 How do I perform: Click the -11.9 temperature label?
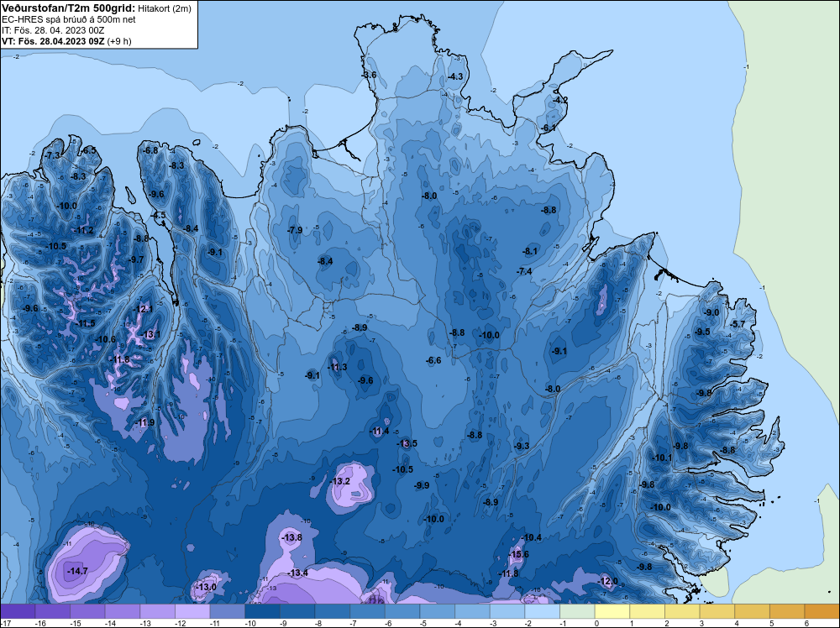coord(144,422)
